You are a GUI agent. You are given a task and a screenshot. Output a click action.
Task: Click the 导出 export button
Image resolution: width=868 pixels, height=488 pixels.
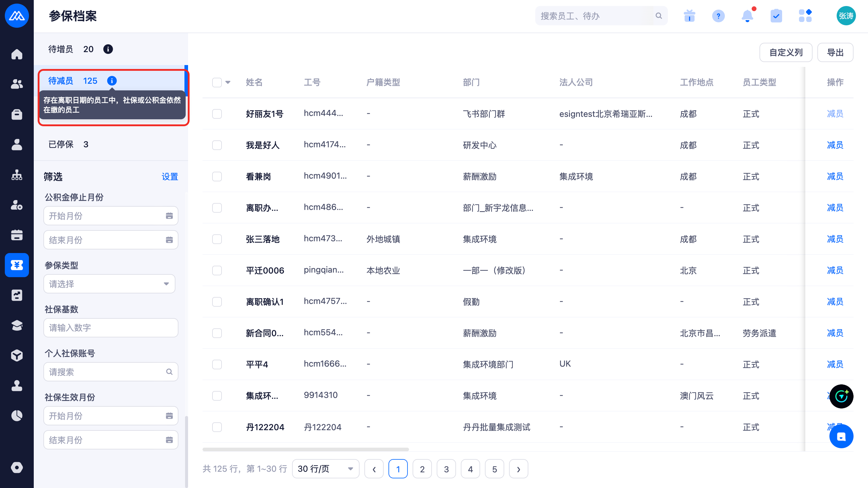[x=835, y=52]
